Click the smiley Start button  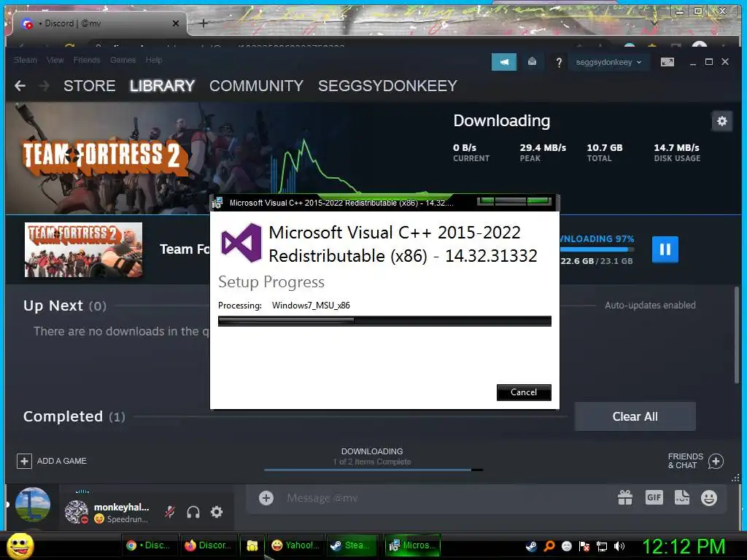pyautogui.click(x=20, y=545)
